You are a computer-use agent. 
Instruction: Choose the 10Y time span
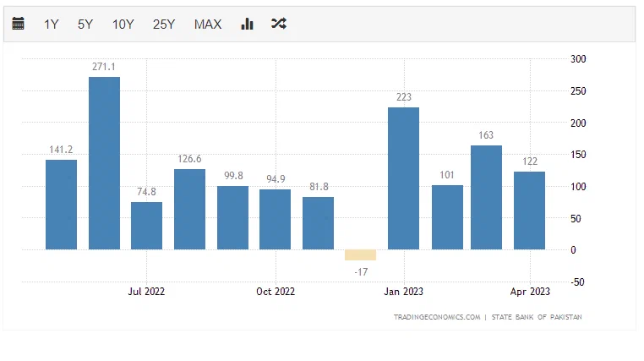pos(123,25)
